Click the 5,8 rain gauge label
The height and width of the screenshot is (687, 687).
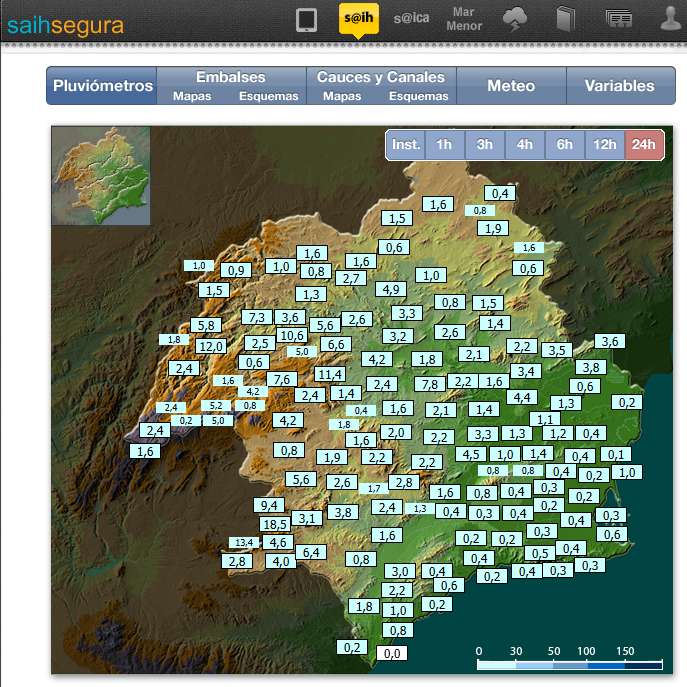point(206,326)
